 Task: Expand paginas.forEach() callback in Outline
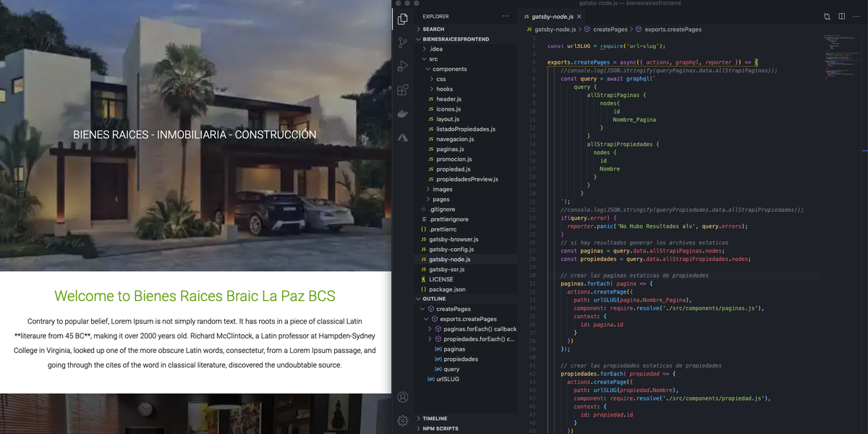tap(430, 329)
